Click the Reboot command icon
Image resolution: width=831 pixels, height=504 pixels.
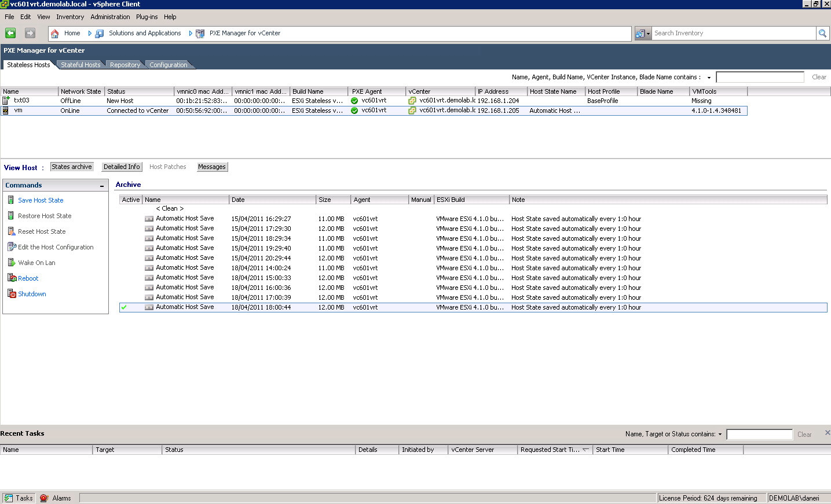[x=12, y=278]
